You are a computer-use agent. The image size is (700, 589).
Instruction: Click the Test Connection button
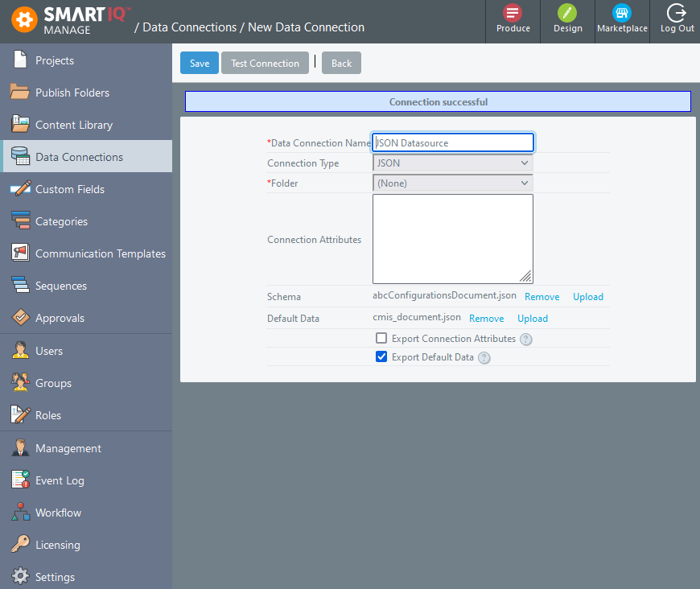point(265,63)
